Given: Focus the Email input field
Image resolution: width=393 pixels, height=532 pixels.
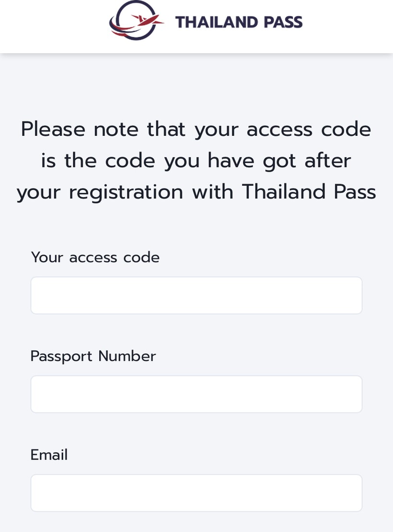Looking at the screenshot, I should point(196,493).
